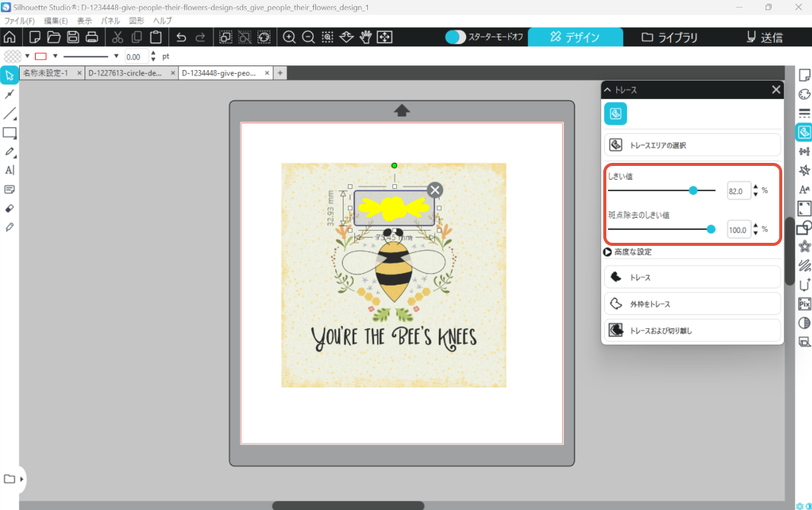Click the line thickness 0.00 pt field
Image resolution: width=812 pixels, height=510 pixels.
[x=136, y=56]
